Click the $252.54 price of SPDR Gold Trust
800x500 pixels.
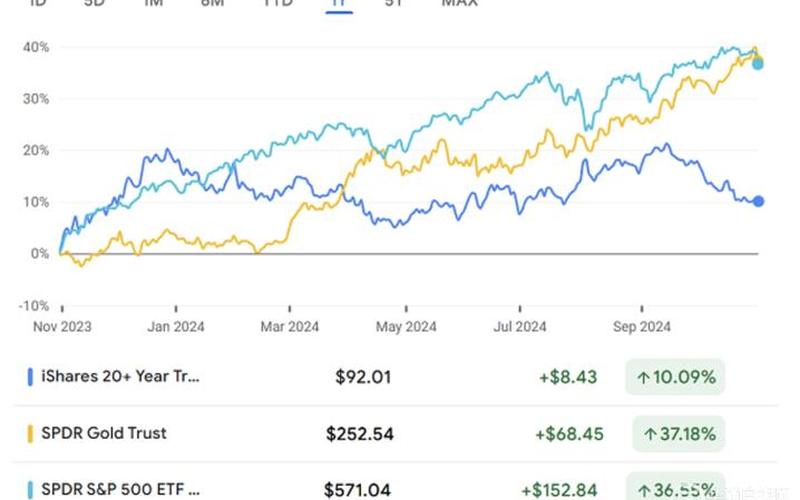360,433
